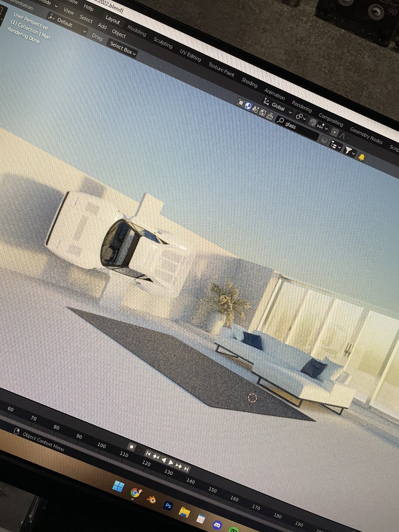
Task: Switch to the UV Editing workspace tab
Action: coord(190,55)
